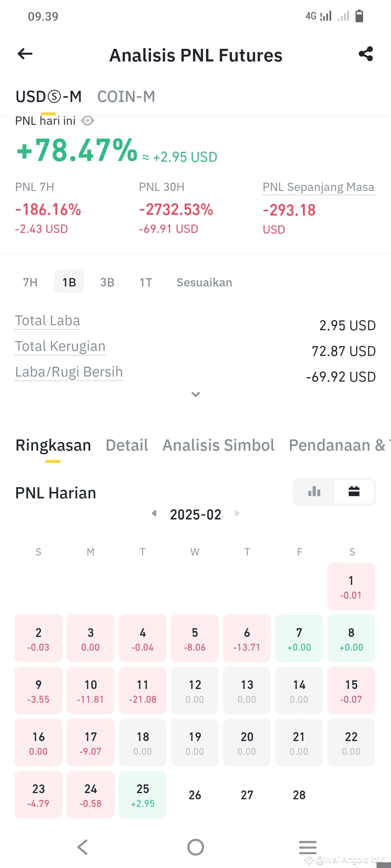The width and height of the screenshot is (391, 868).
Task: Open the Detail tab
Action: 127,445
